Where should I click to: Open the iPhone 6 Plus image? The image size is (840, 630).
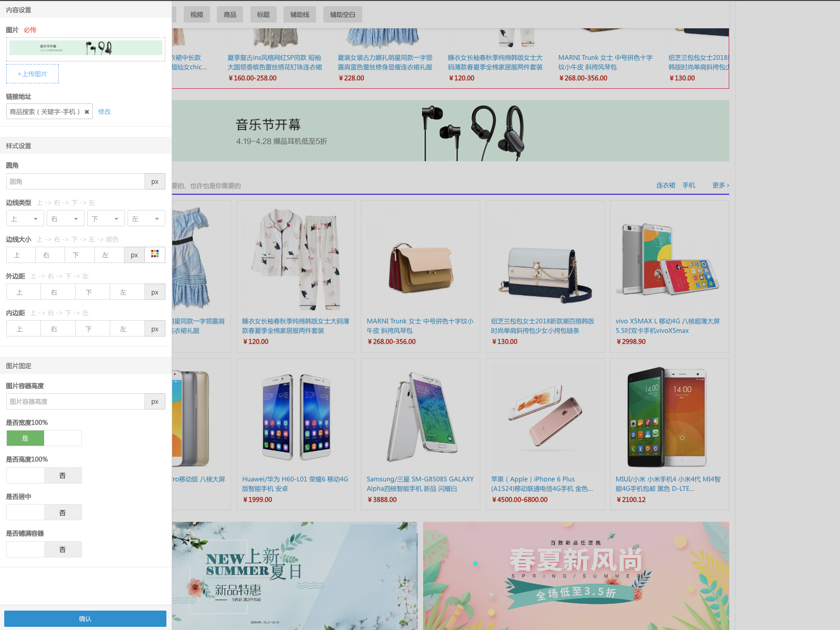pos(545,417)
